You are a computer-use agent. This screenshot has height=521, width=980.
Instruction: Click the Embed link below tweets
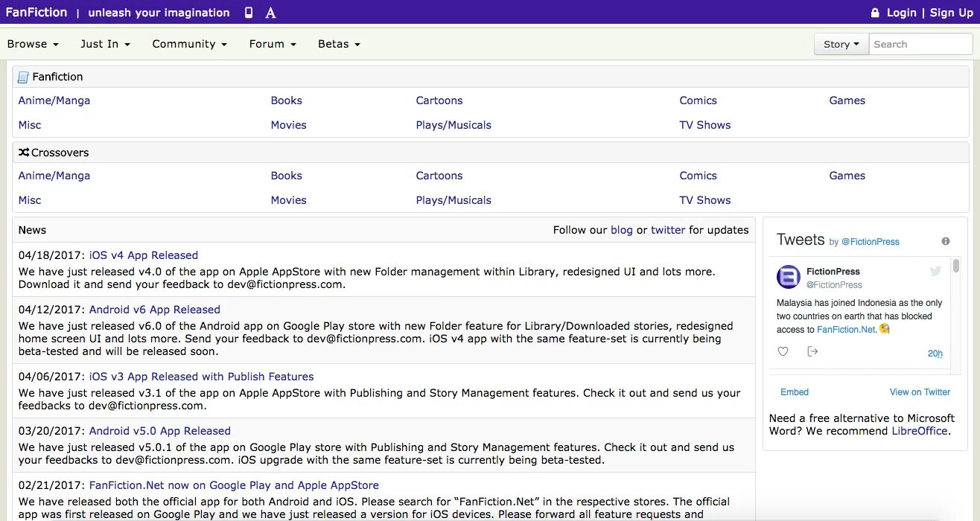point(795,392)
